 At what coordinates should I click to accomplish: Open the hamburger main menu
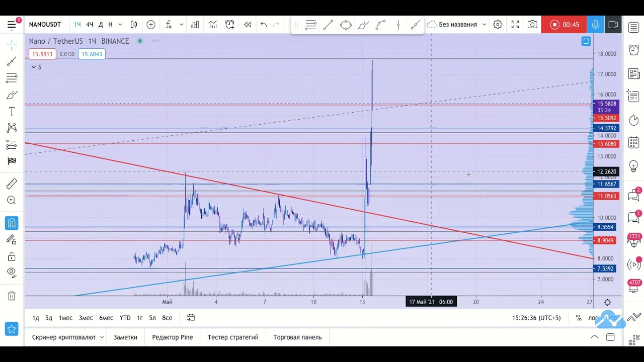pos(12,25)
